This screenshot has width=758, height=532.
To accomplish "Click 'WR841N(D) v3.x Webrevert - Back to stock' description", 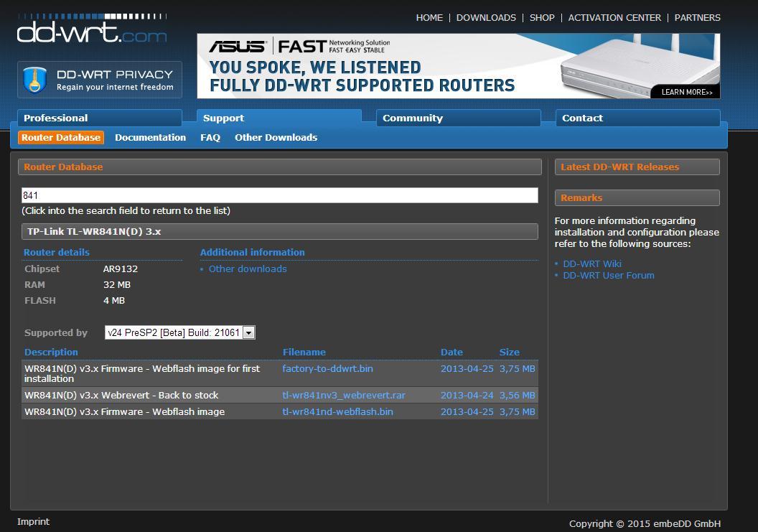I will coord(121,395).
